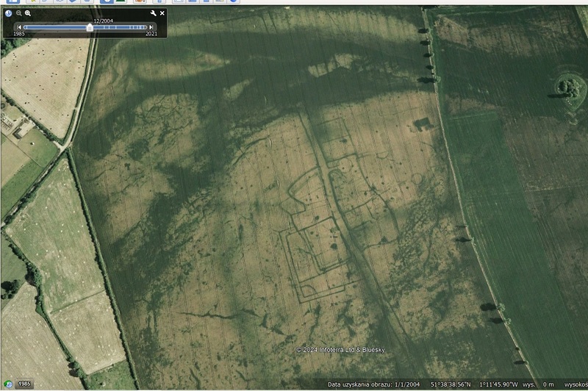The height and width of the screenshot is (391, 588).
Task: Zoom out the time slider range
Action: point(19,13)
